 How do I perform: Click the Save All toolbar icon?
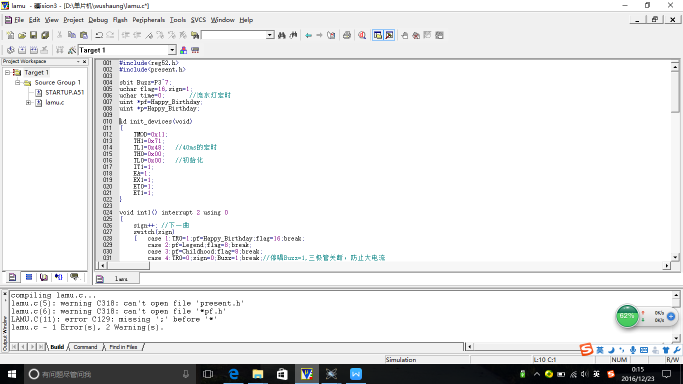(x=45, y=35)
